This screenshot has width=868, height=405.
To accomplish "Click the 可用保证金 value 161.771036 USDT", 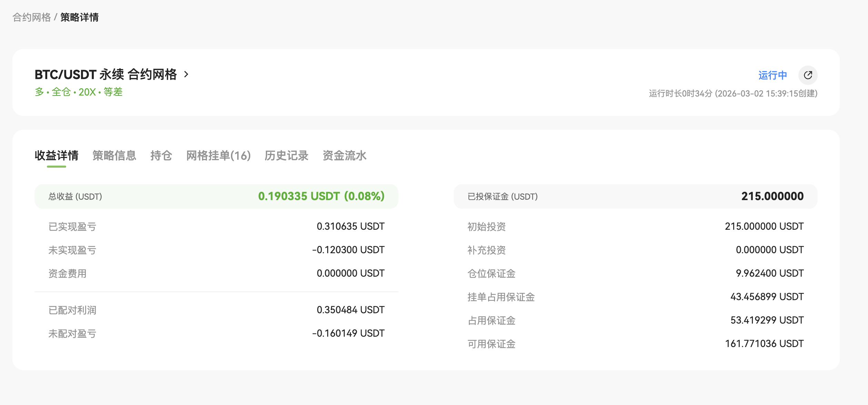I will coord(764,344).
